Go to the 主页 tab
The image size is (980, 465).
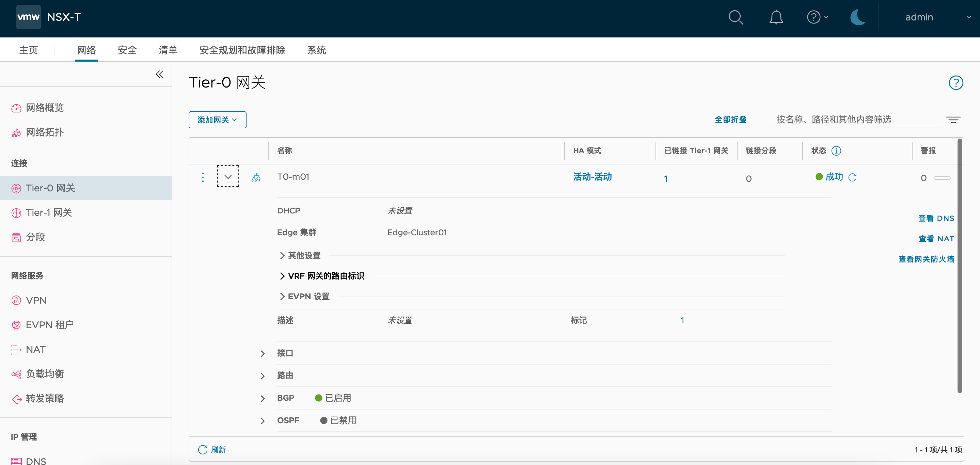pos(29,50)
